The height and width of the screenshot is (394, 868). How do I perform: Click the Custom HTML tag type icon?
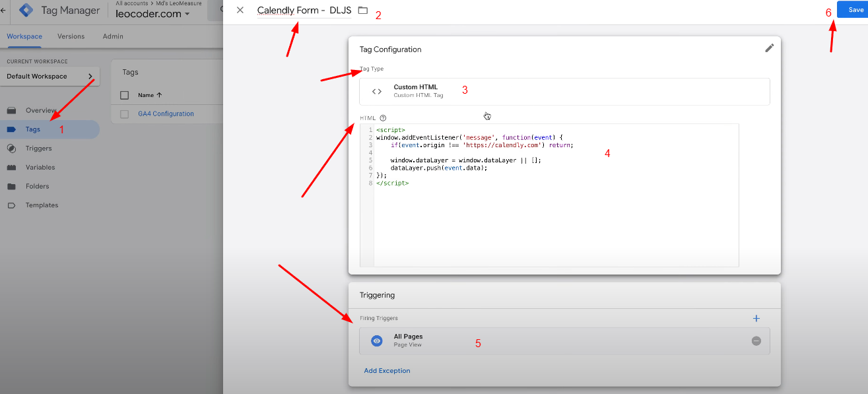pyautogui.click(x=377, y=91)
